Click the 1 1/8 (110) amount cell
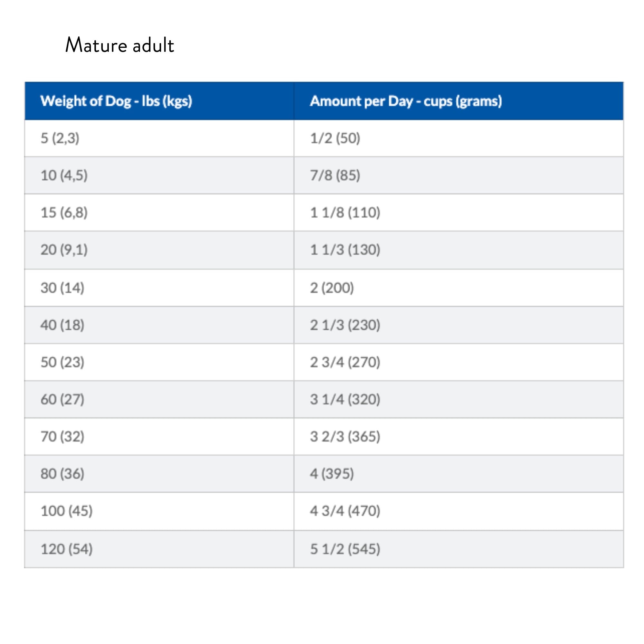This screenshot has width=644, height=644. (x=345, y=213)
